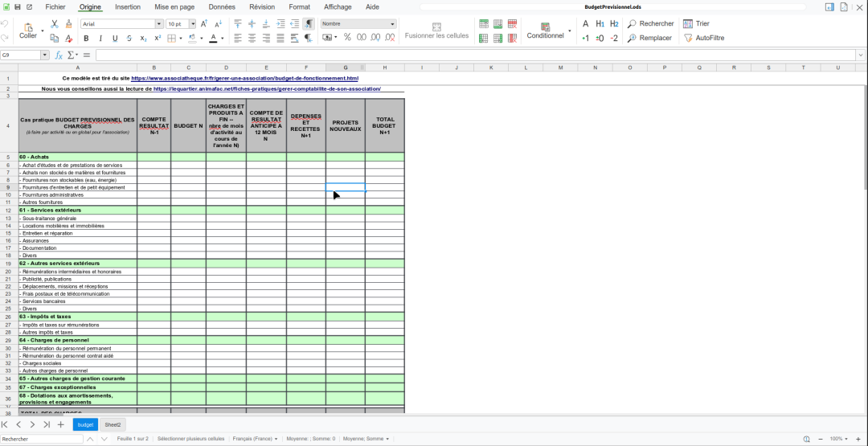Toggle Underline formatting

click(115, 39)
